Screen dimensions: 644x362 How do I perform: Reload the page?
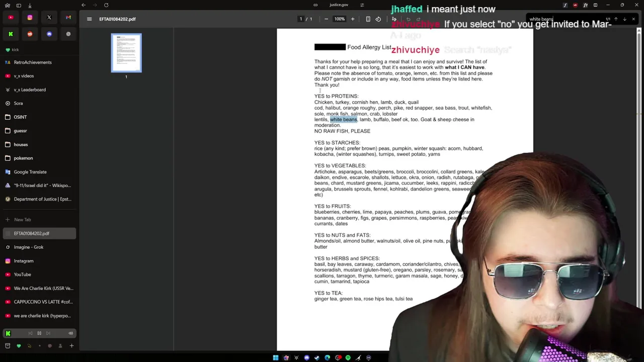pyautogui.click(x=106, y=5)
